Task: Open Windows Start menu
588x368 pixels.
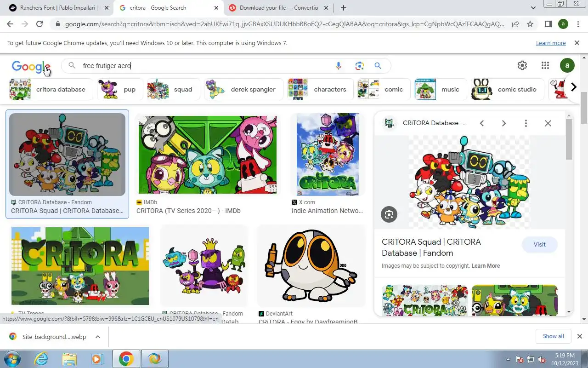Action: point(11,359)
